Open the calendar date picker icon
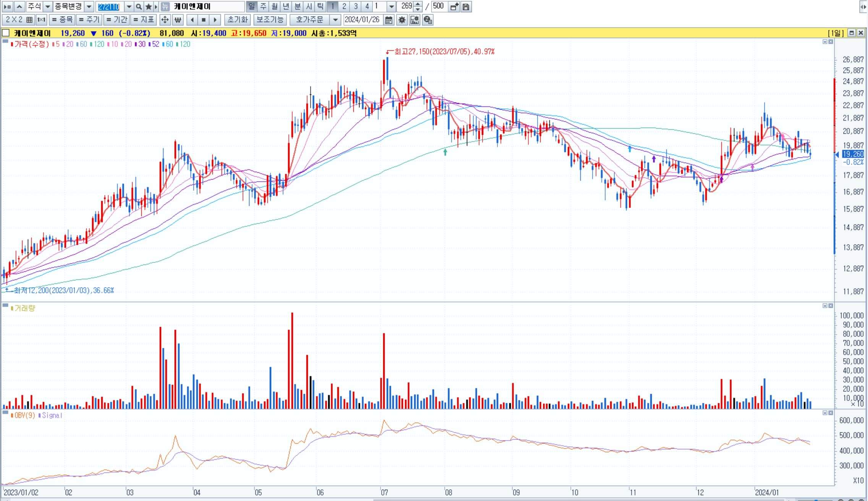The height and width of the screenshot is (501, 868). tap(389, 20)
